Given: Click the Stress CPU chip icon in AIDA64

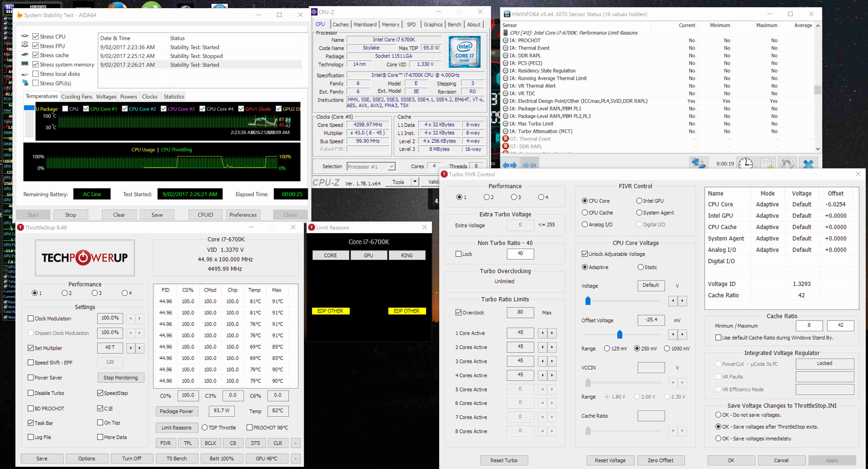Looking at the screenshot, I should pyautogui.click(x=25, y=36).
